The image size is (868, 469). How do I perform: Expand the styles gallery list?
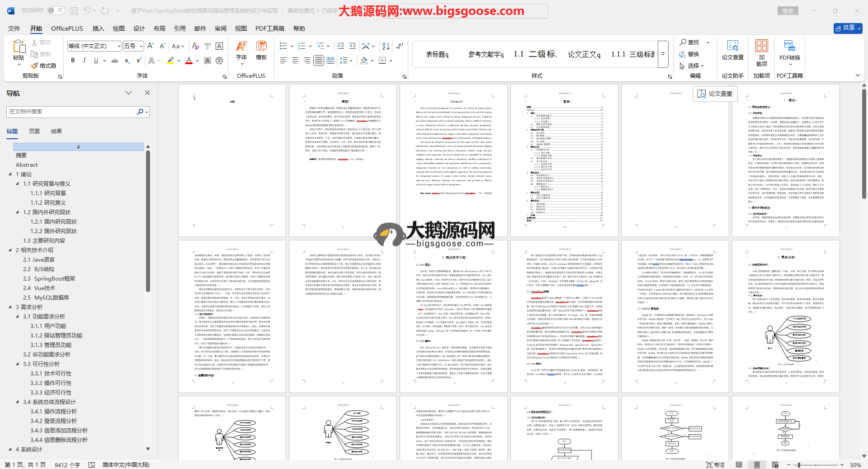click(663, 54)
